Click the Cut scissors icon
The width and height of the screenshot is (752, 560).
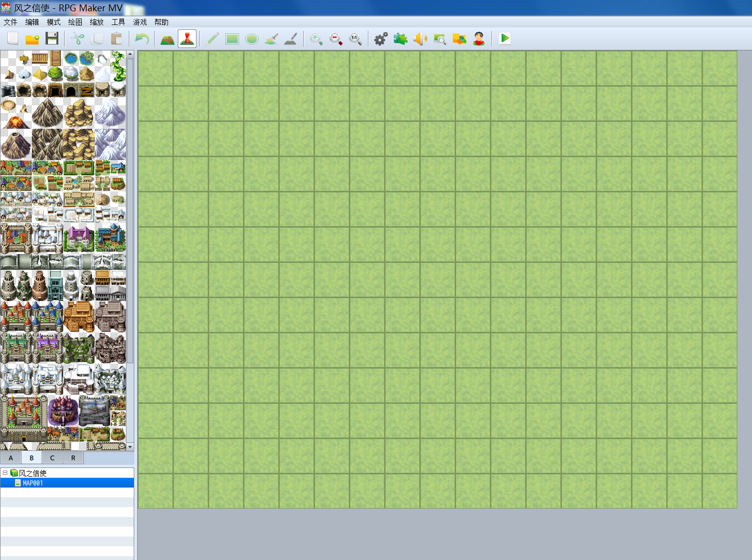[x=77, y=39]
